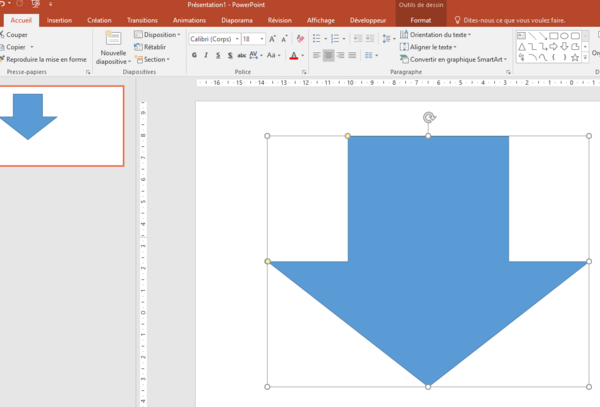Select the text box shape in gallery

[x=521, y=36]
